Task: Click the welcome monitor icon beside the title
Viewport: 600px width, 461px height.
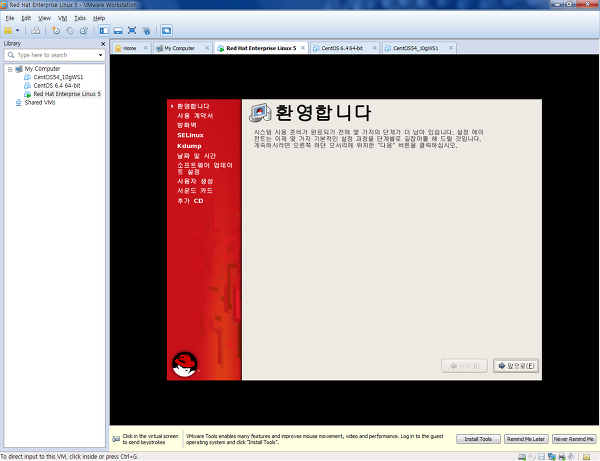Action: click(260, 112)
